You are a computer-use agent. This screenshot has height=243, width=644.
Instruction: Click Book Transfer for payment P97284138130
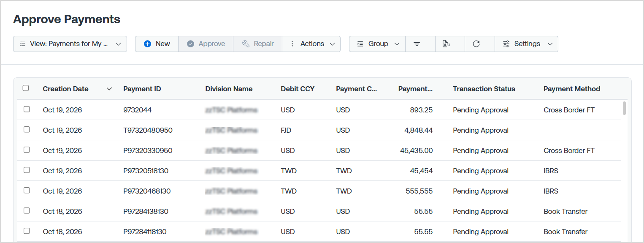[566, 212]
